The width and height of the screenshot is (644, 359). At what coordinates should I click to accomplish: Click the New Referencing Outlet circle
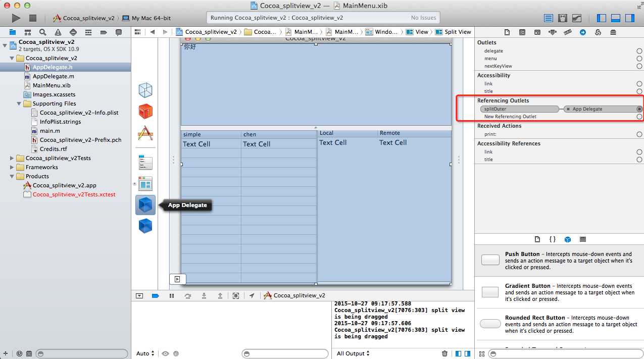[x=639, y=117]
